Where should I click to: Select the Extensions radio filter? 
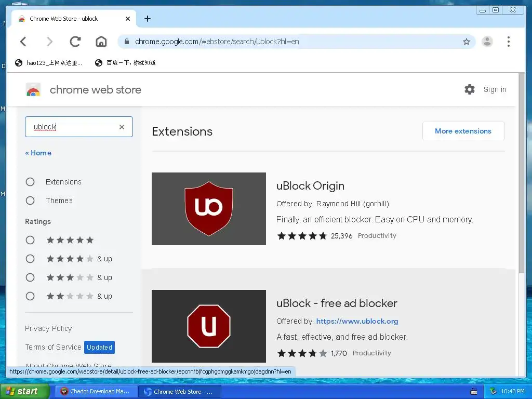coord(30,182)
